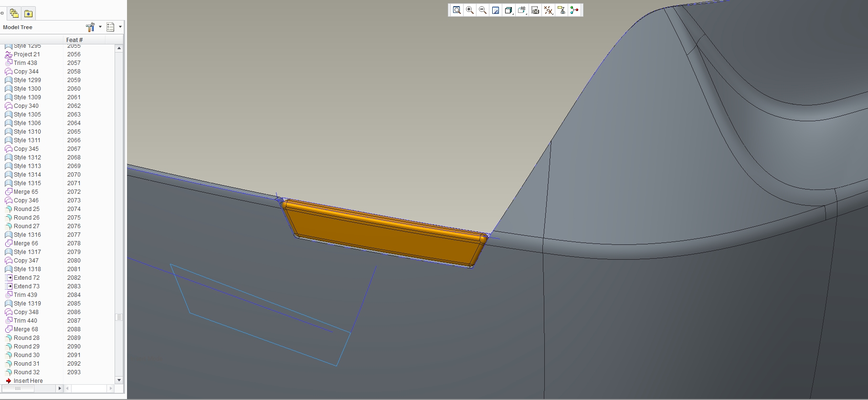The width and height of the screenshot is (868, 400).
Task: Click the Zoom In magnifier icon
Action: tap(470, 10)
